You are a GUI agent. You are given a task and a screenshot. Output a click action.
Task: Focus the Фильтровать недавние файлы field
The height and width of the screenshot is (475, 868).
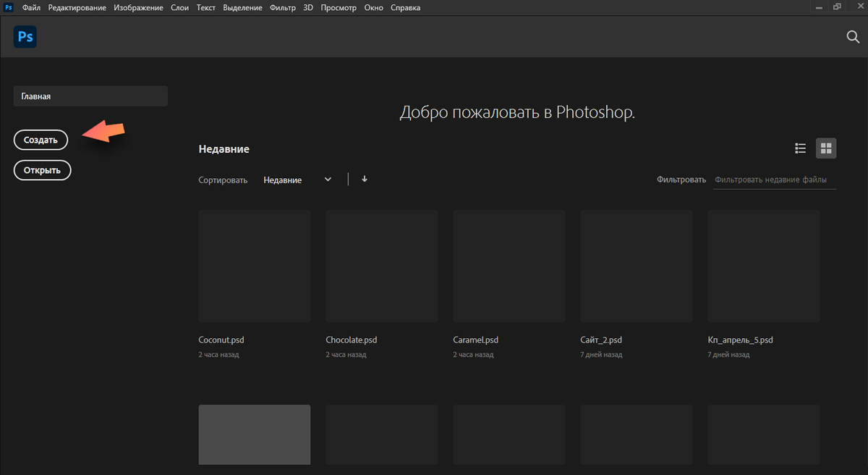coord(774,180)
